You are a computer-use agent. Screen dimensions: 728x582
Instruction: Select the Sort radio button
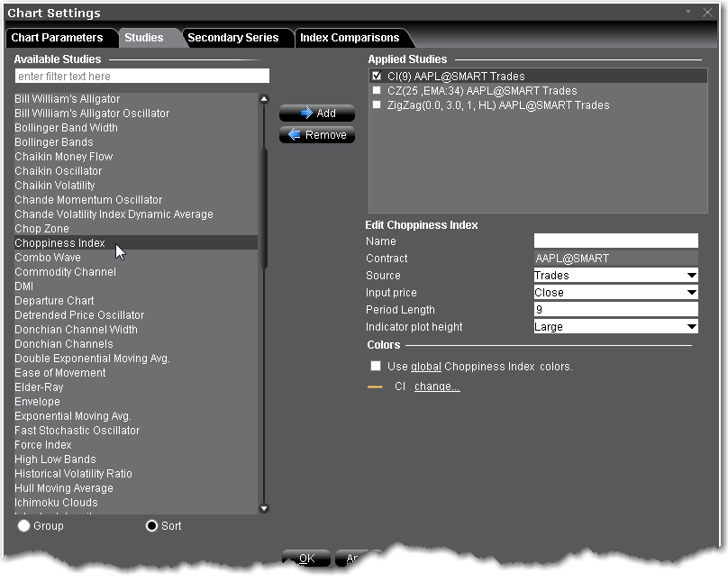(x=151, y=525)
